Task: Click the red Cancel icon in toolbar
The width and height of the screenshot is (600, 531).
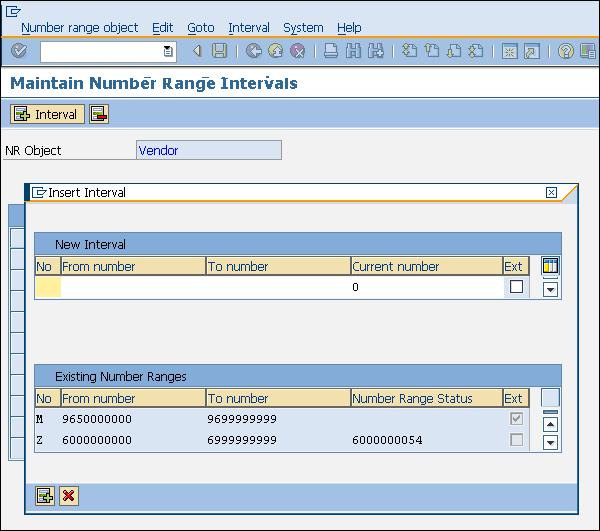Action: 297,51
